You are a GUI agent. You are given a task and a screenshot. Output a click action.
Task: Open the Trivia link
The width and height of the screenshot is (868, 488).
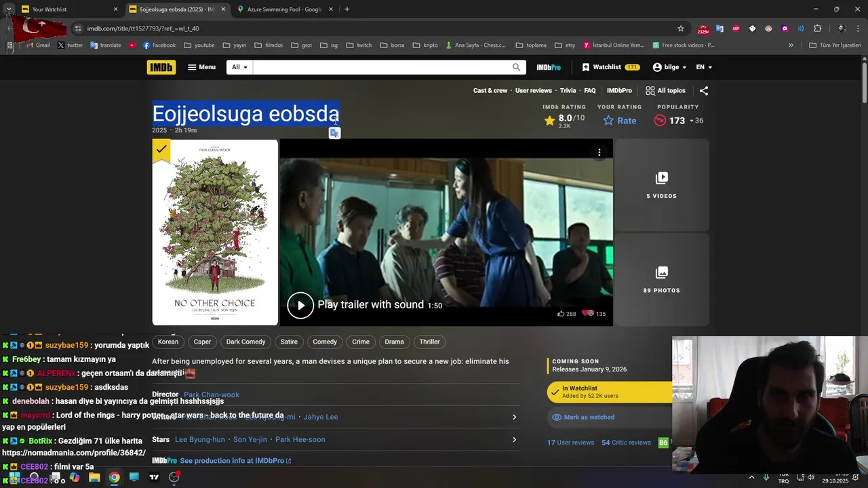[568, 90]
